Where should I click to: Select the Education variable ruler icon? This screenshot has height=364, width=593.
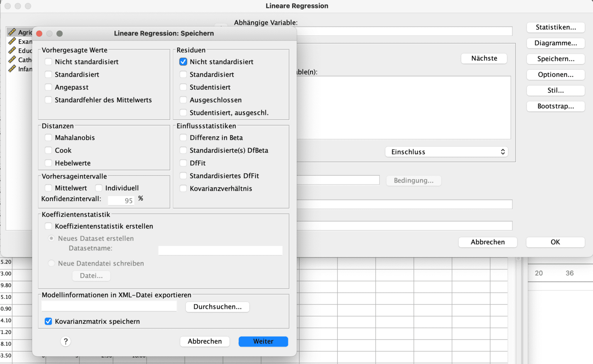pyautogui.click(x=12, y=51)
